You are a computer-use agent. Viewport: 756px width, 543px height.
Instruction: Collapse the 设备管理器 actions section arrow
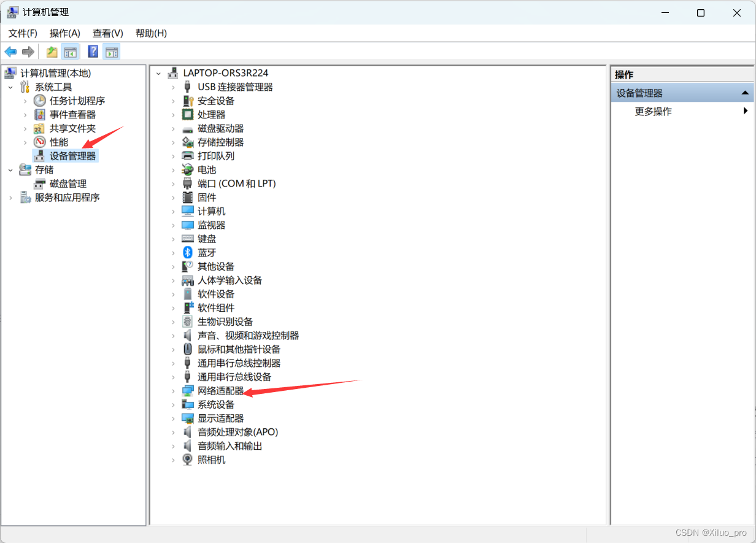tap(745, 93)
